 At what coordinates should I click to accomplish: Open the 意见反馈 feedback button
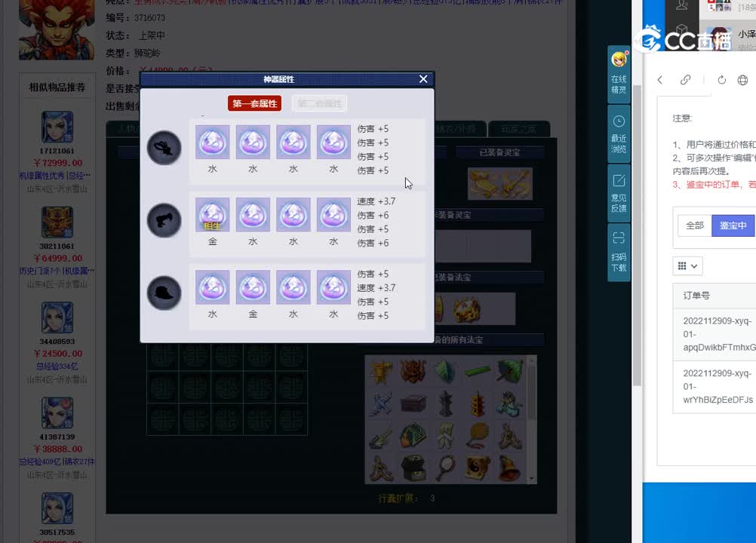[619, 193]
